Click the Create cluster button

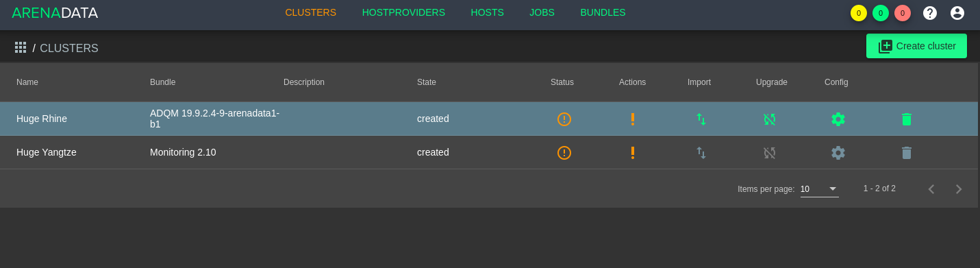click(x=916, y=46)
